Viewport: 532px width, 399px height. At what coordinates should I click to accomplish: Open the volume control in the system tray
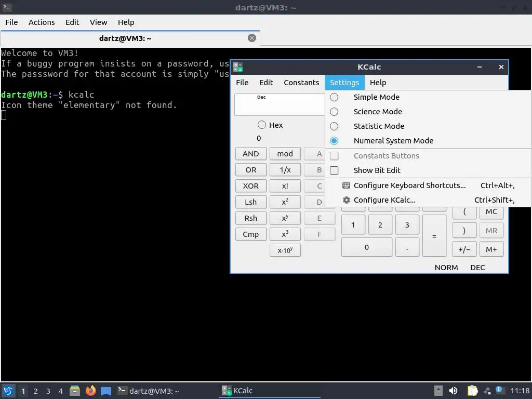pyautogui.click(x=453, y=391)
